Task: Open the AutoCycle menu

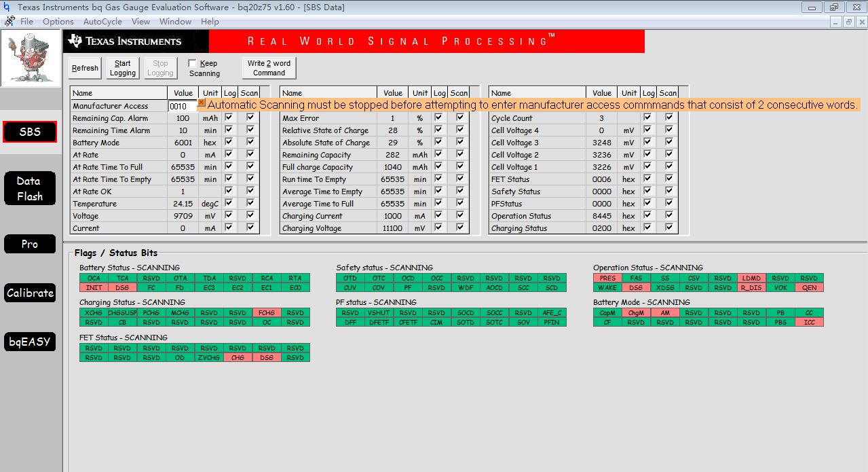Action: click(102, 21)
